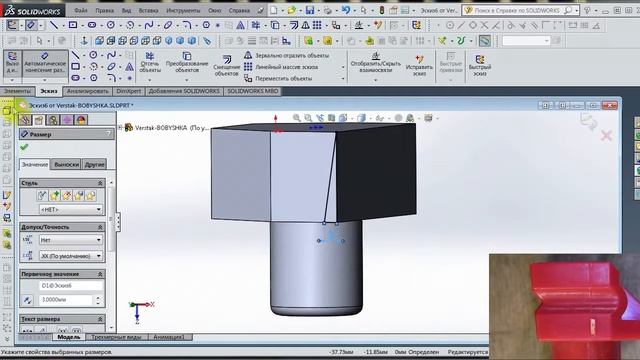Open the DimXpert ribbon tab
The height and width of the screenshot is (360, 640).
(x=129, y=91)
